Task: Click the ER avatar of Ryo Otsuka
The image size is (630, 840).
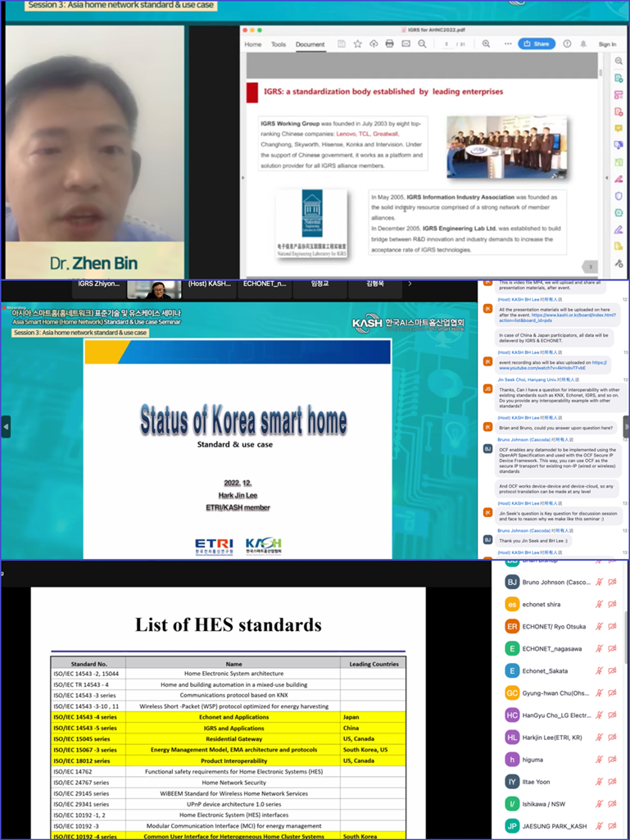Action: [x=512, y=626]
